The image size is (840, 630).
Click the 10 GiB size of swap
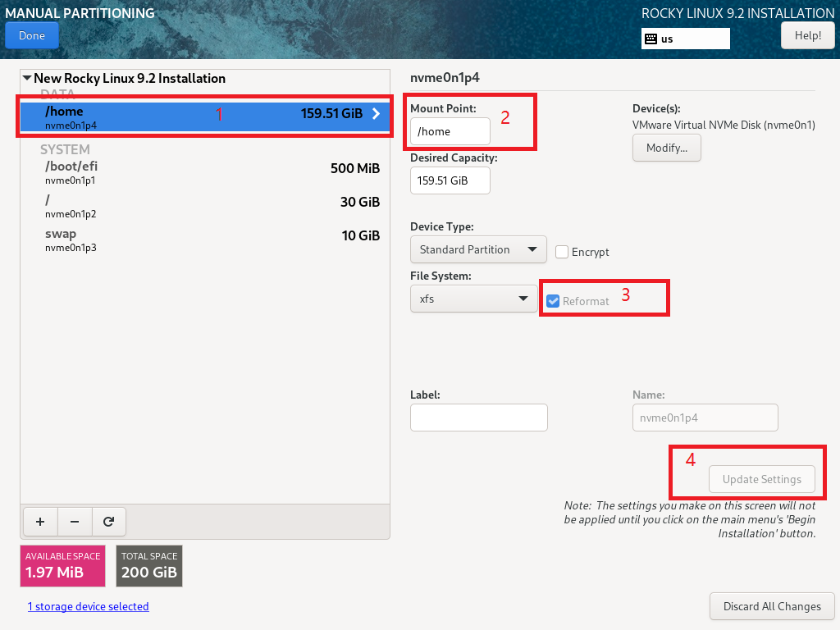[x=361, y=235]
